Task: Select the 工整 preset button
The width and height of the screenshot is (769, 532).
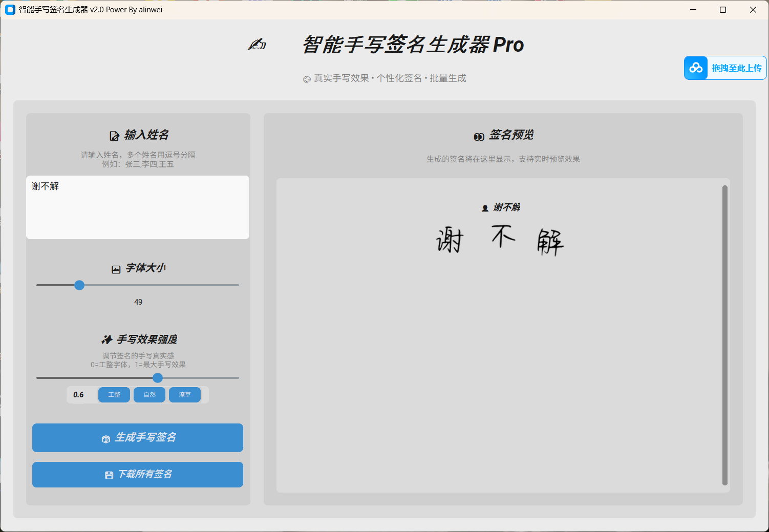Action: click(x=114, y=395)
